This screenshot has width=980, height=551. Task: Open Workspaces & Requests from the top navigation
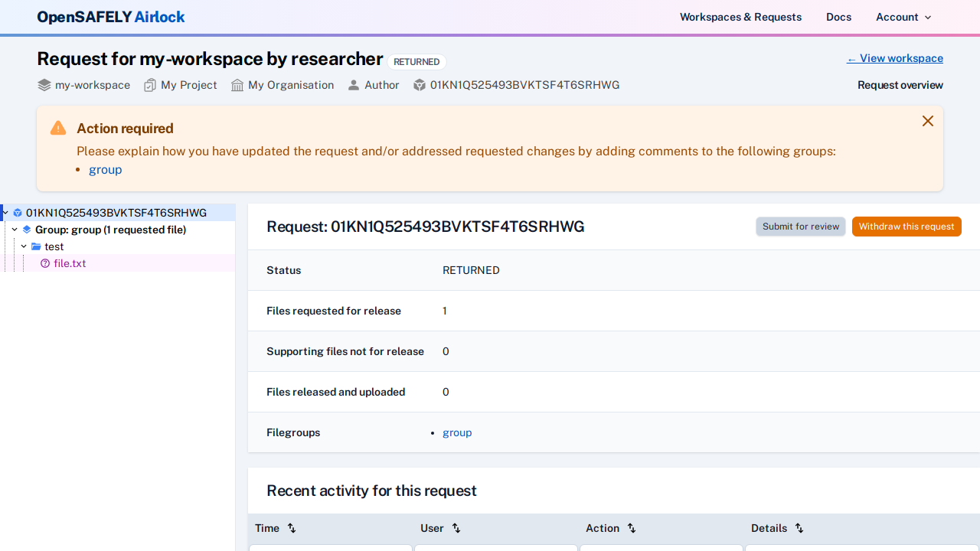[740, 17]
